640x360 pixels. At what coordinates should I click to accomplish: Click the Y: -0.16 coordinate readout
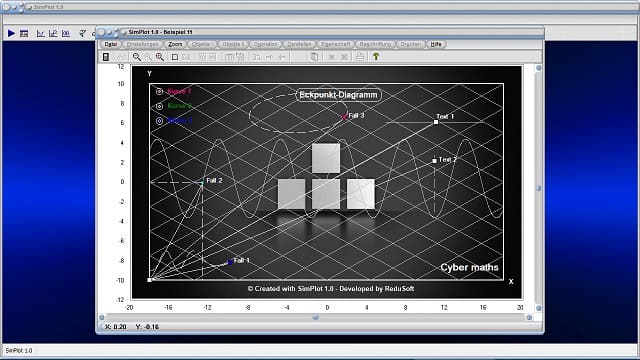click(147, 327)
